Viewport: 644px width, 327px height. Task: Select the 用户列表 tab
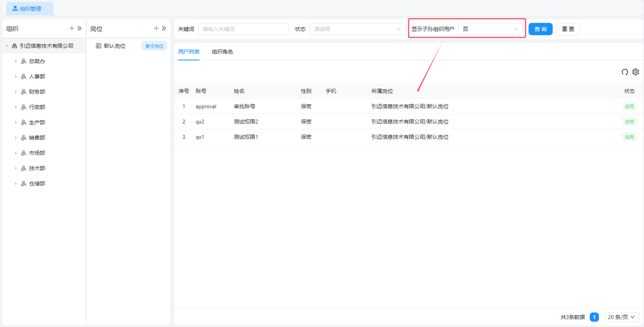click(189, 52)
